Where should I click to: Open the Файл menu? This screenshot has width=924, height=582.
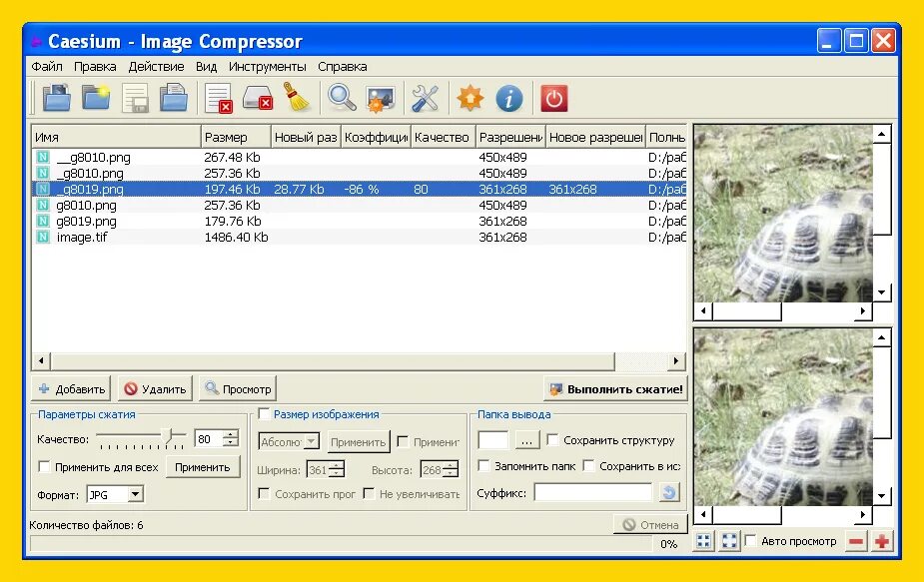47,67
